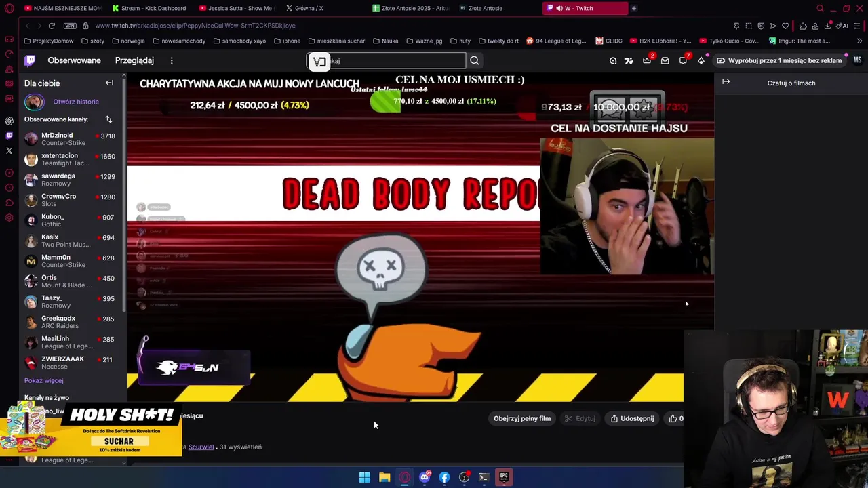Screen dimensions: 868x488
Task: Open the bits diamond icon
Action: [701, 60]
